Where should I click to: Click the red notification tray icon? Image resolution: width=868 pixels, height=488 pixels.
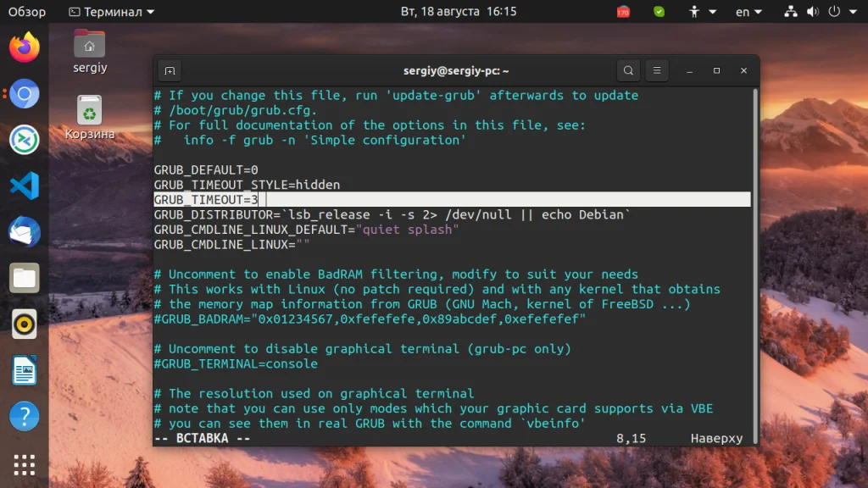click(x=623, y=12)
